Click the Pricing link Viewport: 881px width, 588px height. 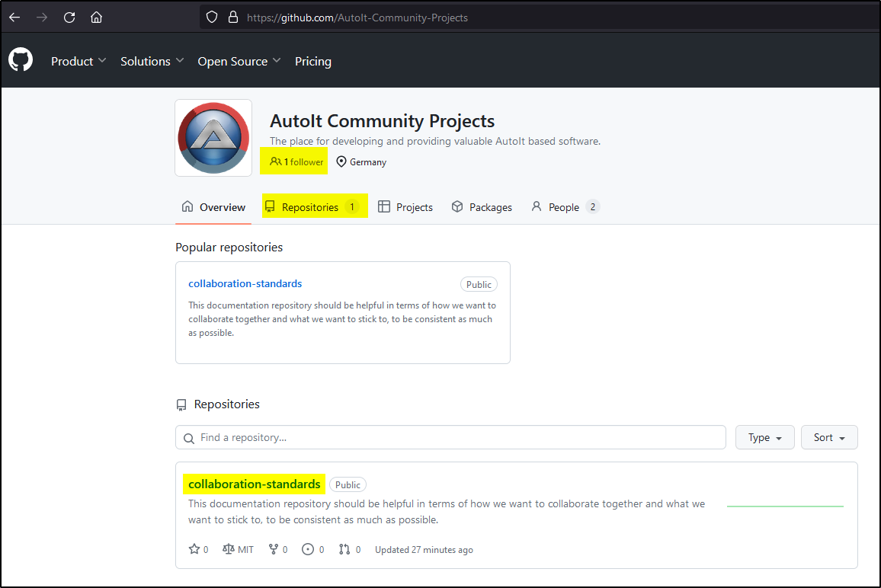[313, 61]
